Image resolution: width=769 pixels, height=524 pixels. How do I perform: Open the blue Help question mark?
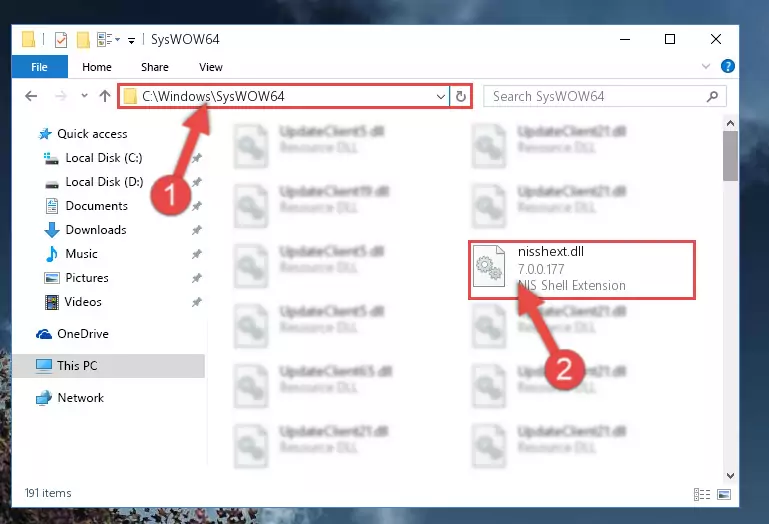pos(728,66)
